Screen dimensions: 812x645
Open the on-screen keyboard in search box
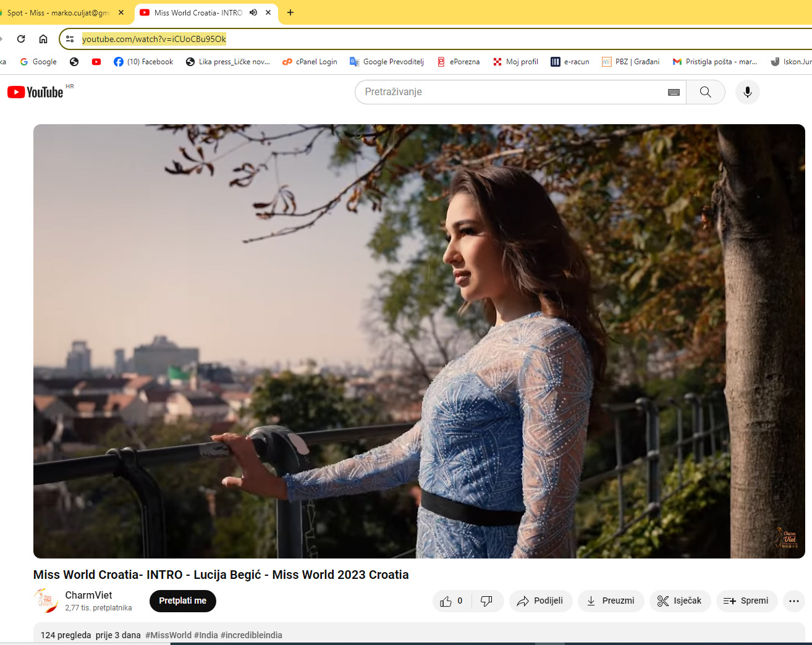pos(674,92)
